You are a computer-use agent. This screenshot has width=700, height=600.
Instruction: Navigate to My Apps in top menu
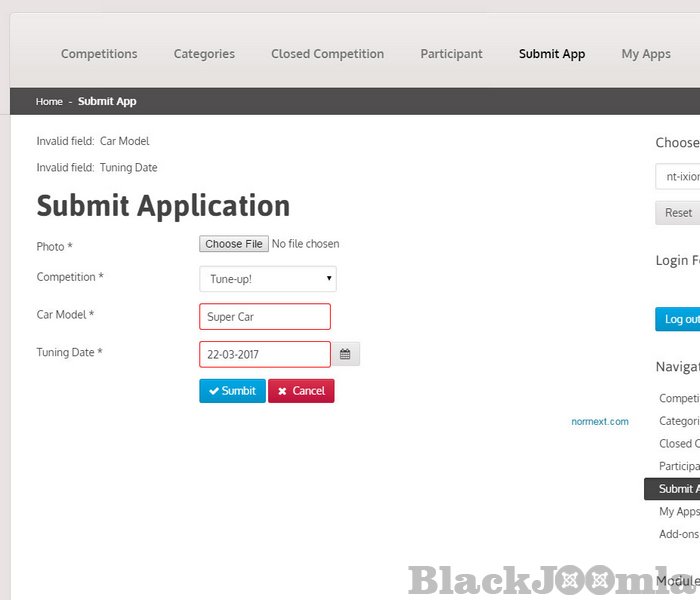646,54
